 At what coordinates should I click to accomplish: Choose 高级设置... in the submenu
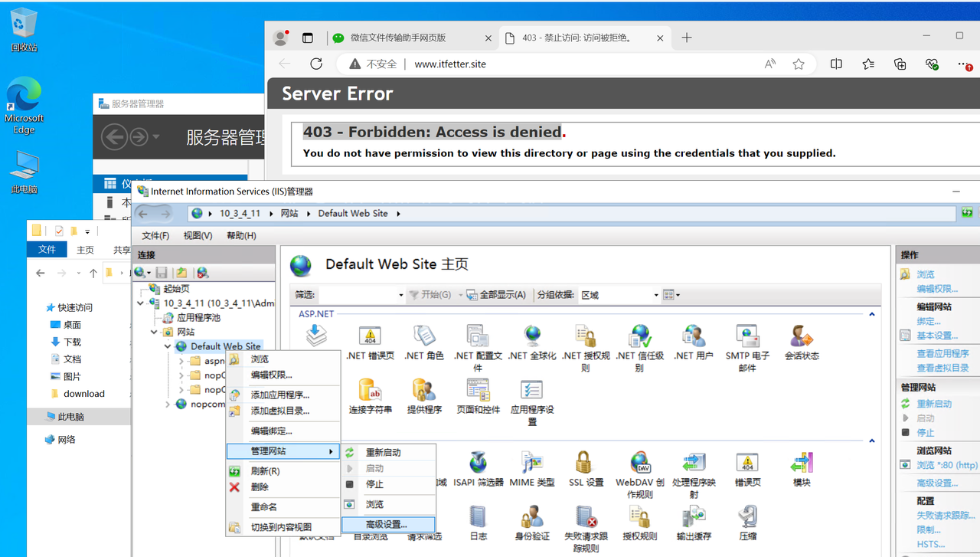pos(387,525)
